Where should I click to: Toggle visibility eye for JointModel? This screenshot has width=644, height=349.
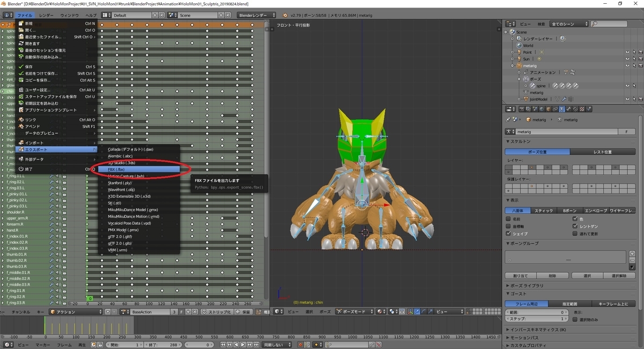(x=627, y=99)
